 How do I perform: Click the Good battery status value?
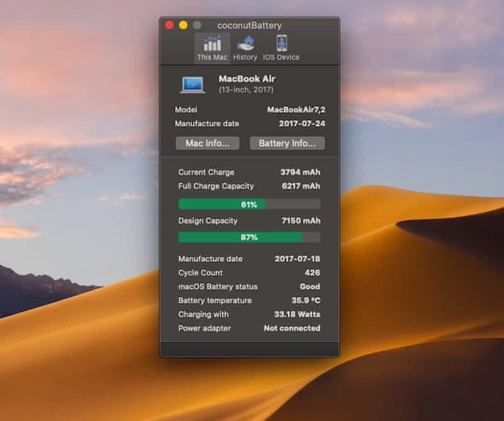pos(310,286)
